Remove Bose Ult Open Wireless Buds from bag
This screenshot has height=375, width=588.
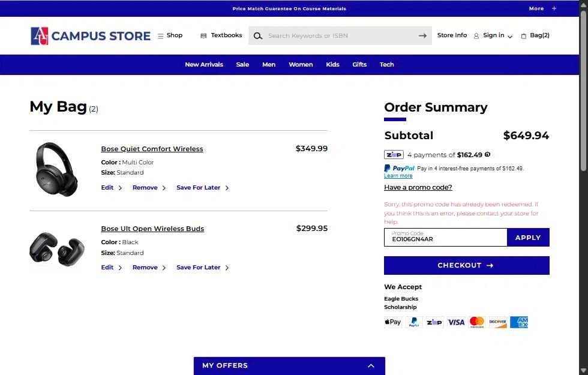click(149, 268)
